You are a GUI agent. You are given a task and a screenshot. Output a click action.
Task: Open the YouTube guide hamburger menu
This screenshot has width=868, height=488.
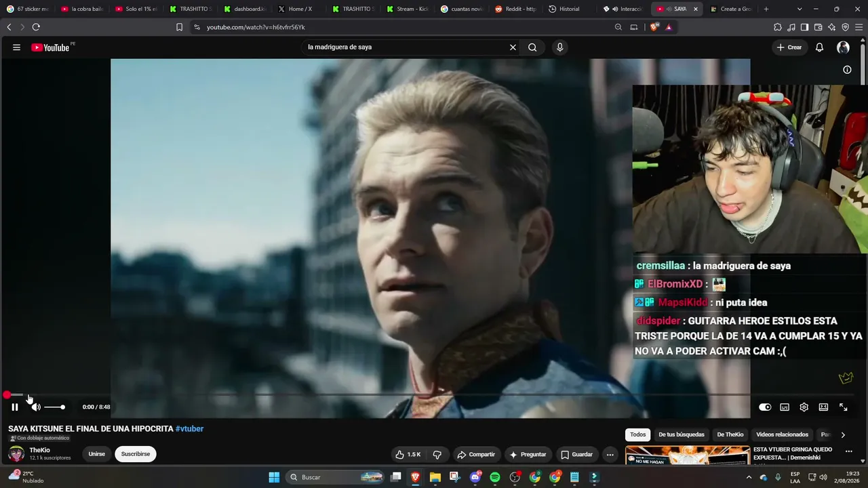[x=16, y=47]
